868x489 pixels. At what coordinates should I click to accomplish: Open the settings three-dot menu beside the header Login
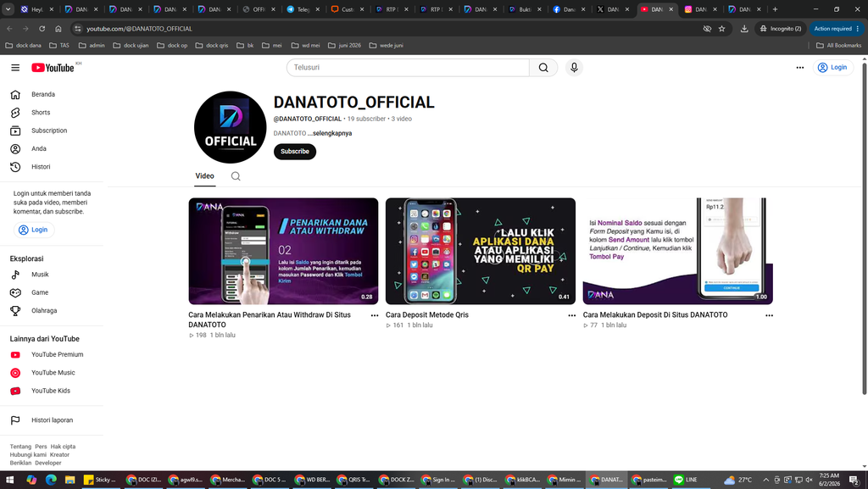pos(800,68)
